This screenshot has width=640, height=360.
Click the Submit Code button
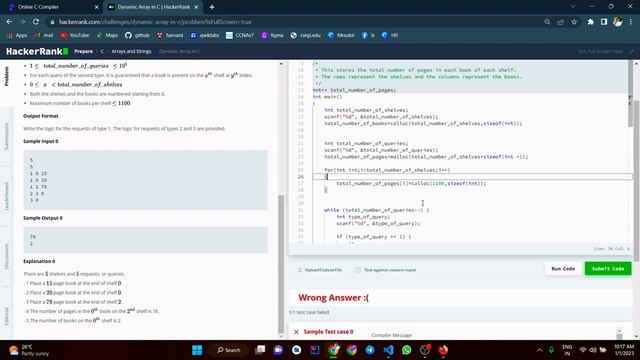[608, 269]
